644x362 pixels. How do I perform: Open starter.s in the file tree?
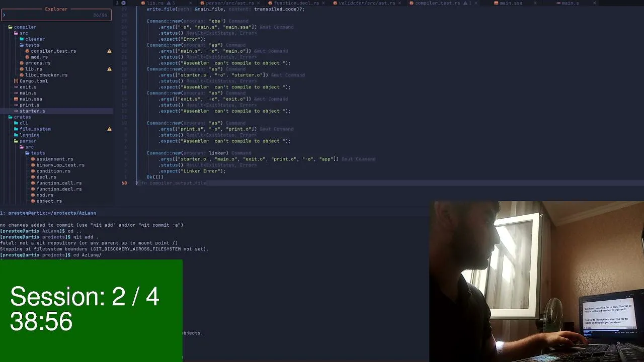pyautogui.click(x=32, y=111)
